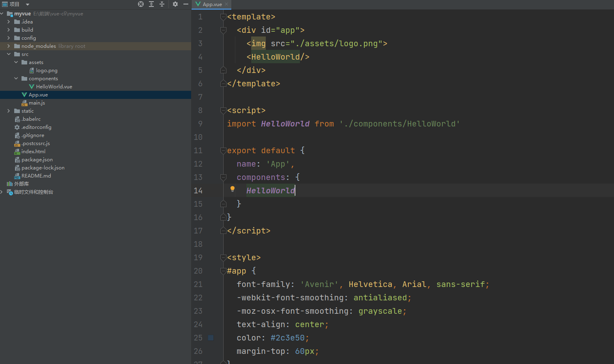Click the locate opened file target icon
This screenshot has width=614, height=364.
(141, 4)
